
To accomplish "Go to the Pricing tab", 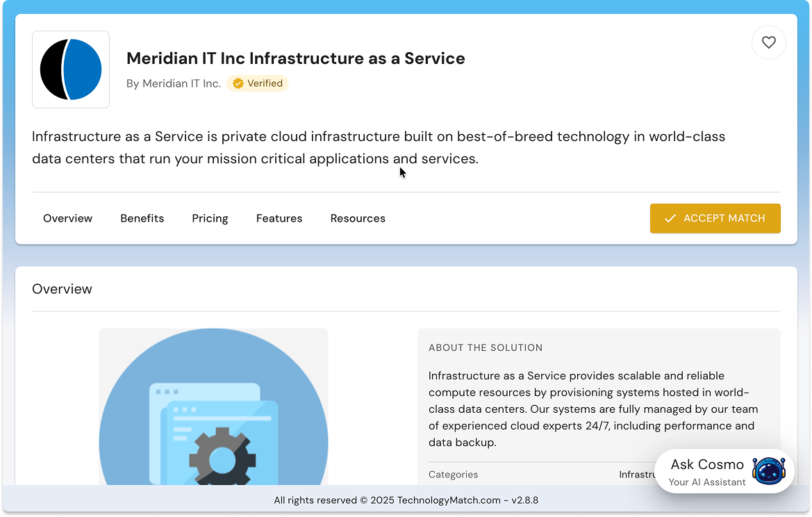I will [210, 218].
